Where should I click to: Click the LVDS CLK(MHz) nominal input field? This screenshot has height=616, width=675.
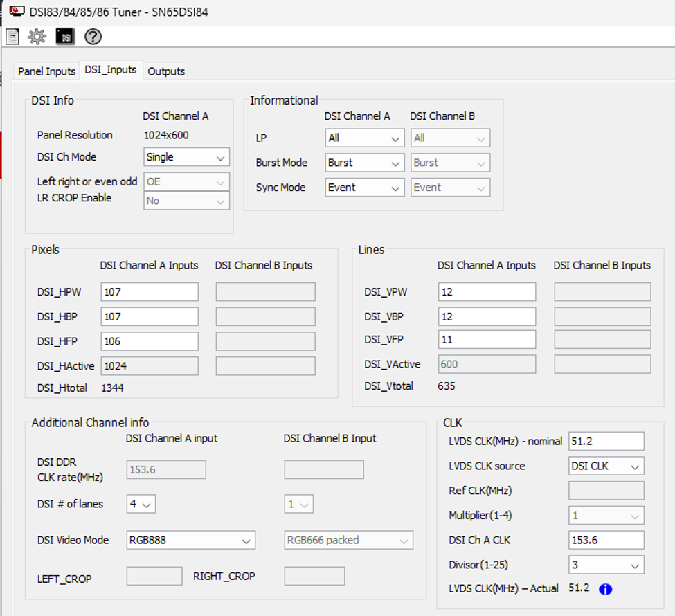pos(606,441)
